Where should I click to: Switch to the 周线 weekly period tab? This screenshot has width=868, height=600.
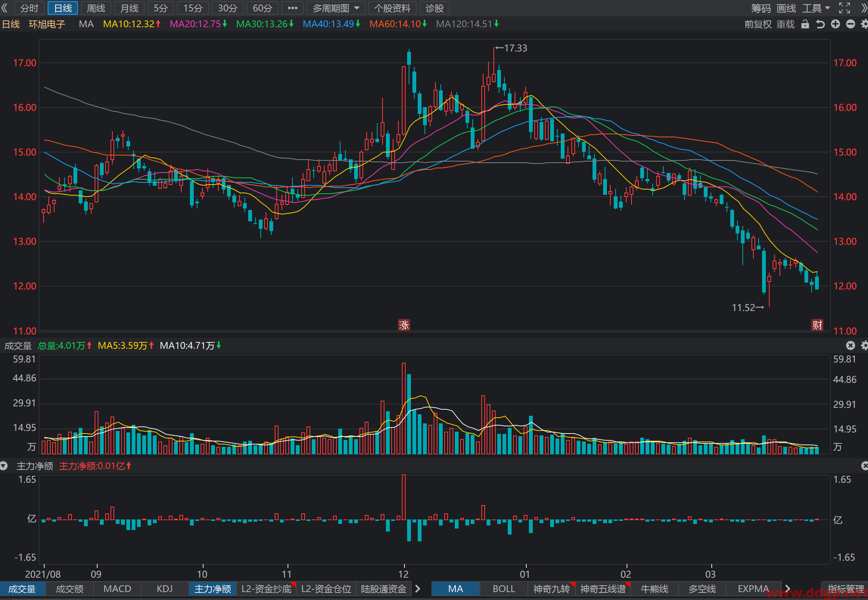coord(96,8)
